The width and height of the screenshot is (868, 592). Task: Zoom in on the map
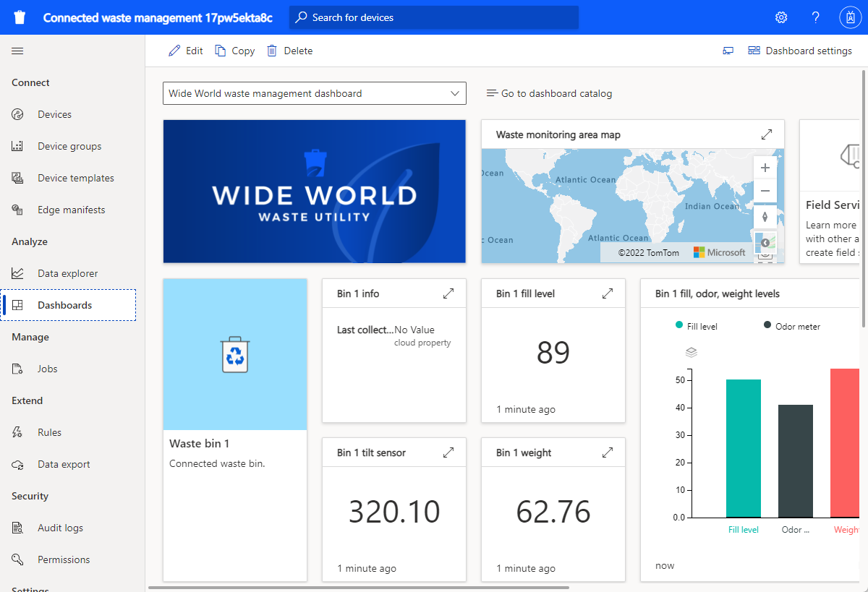765,168
